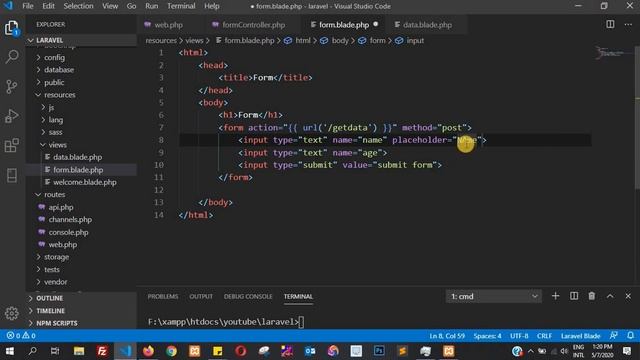Image resolution: width=640 pixels, height=360 pixels.
Task: Show errors and warnings count in status bar
Action: pyautogui.click(x=21, y=336)
